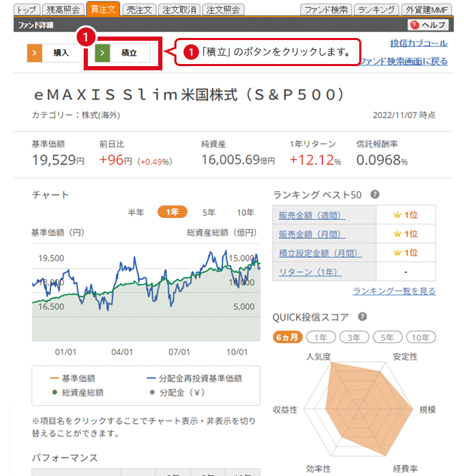The image size is (464, 476).
Task: Select the 1年 score period pill
Action: 321,337
